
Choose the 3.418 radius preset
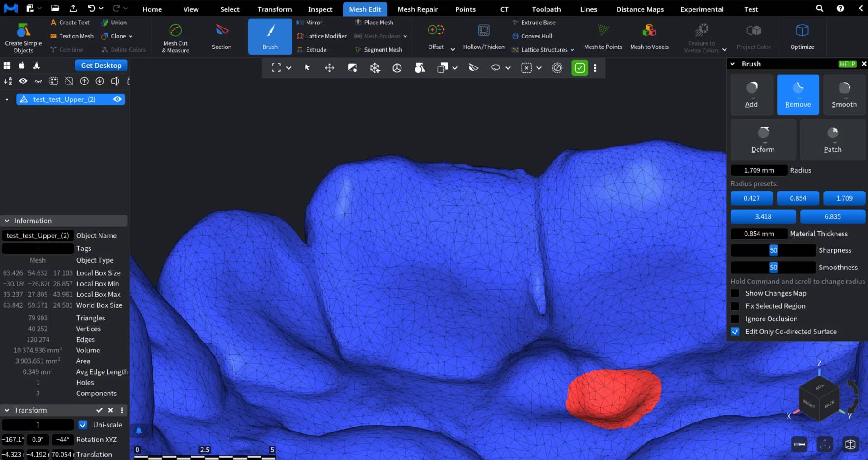point(763,216)
